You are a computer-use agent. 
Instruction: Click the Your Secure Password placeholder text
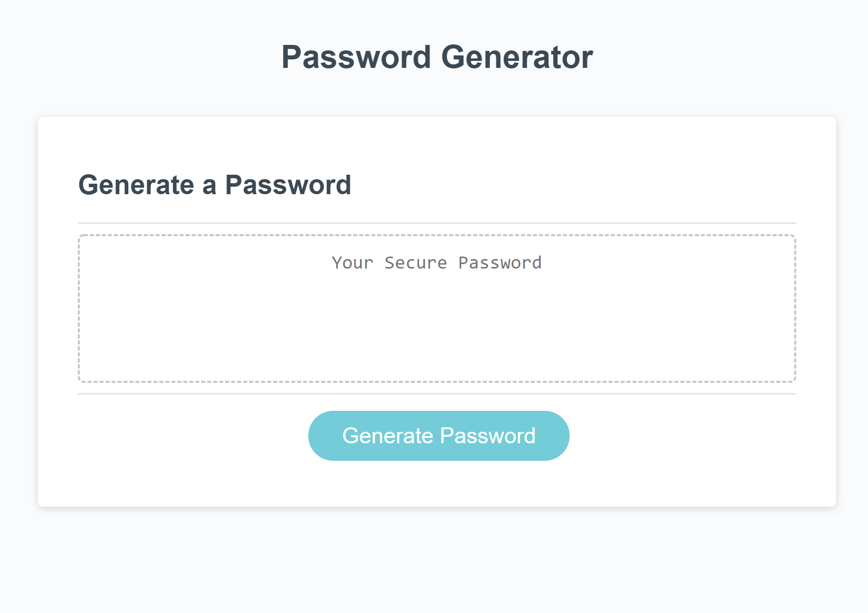click(x=437, y=263)
